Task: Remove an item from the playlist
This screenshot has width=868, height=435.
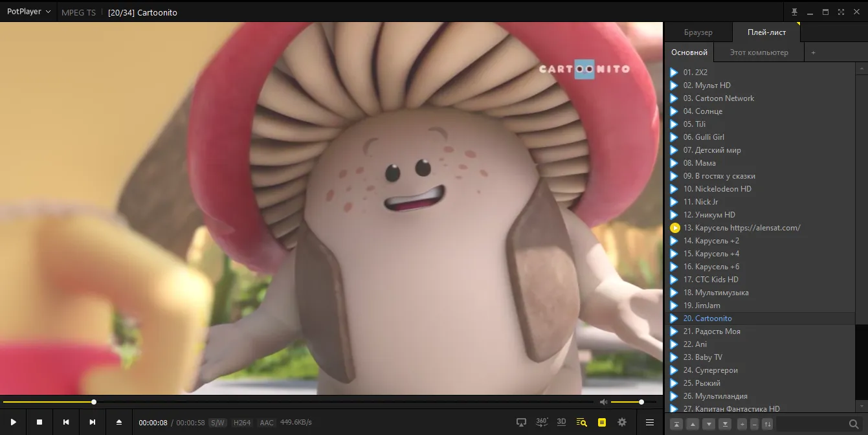Action: (754, 424)
